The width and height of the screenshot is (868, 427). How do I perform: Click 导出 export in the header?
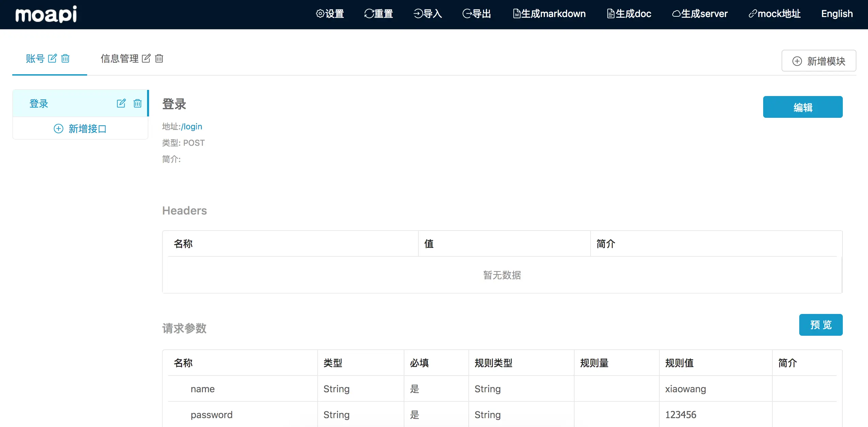[x=477, y=14]
